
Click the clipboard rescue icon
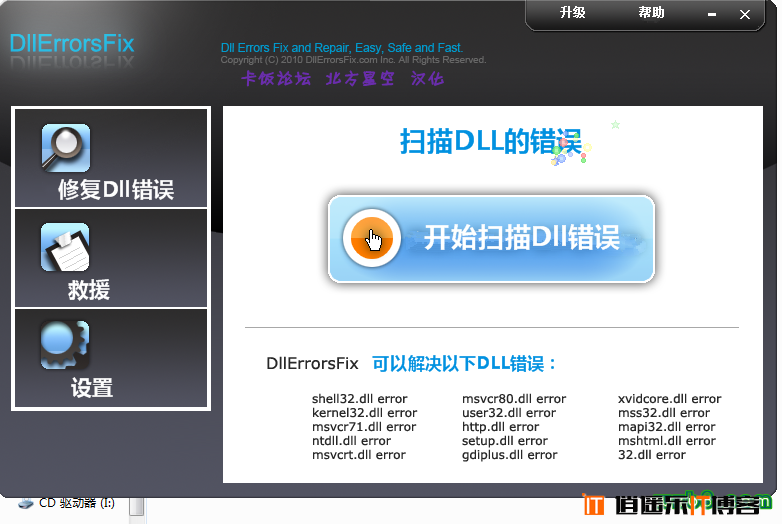pos(65,247)
